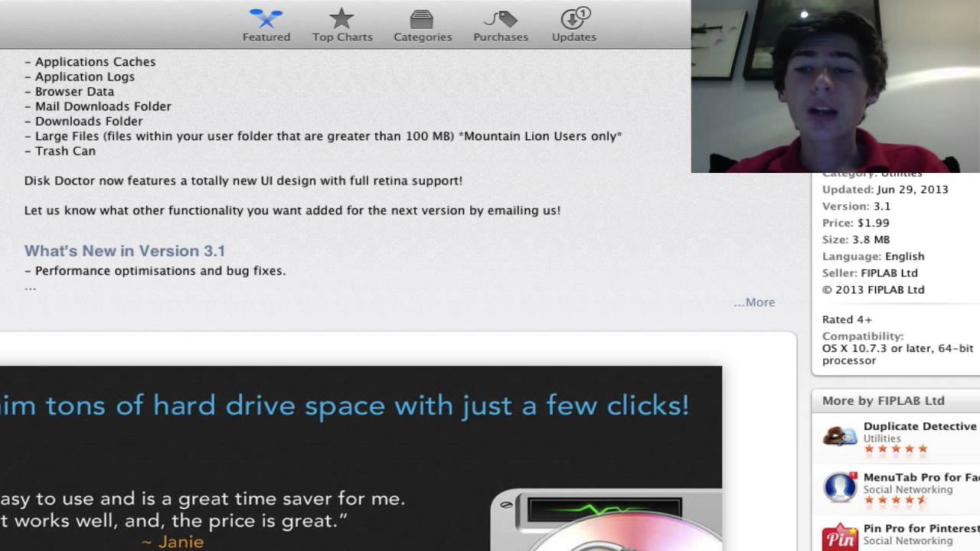Click the webcam video overlay
980x551 pixels.
(x=835, y=86)
